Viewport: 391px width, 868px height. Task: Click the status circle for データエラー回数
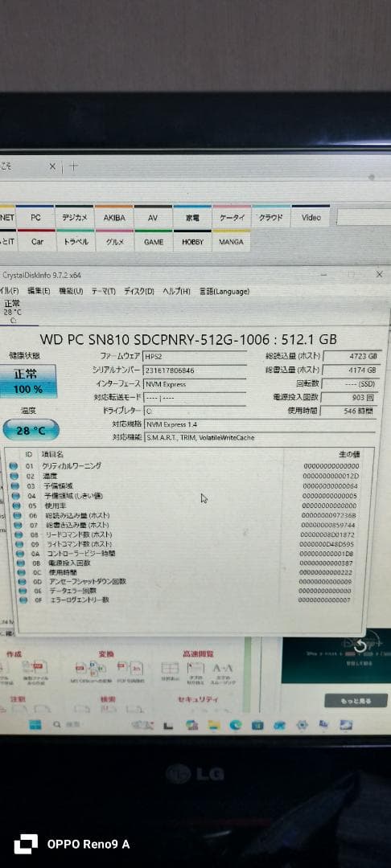click(x=23, y=591)
